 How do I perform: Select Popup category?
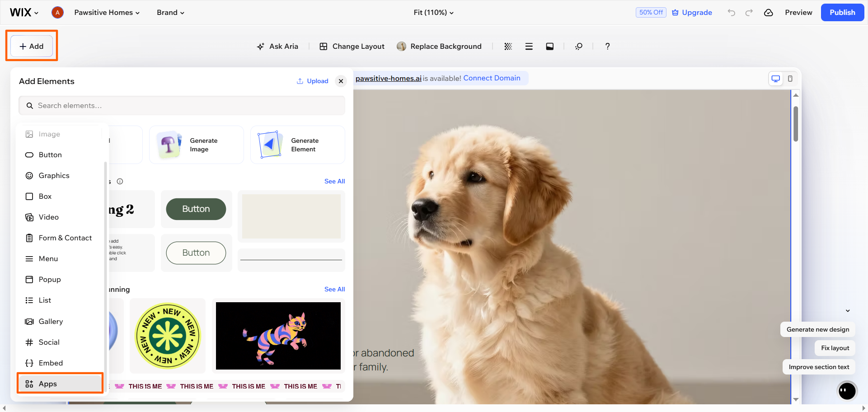60,279
